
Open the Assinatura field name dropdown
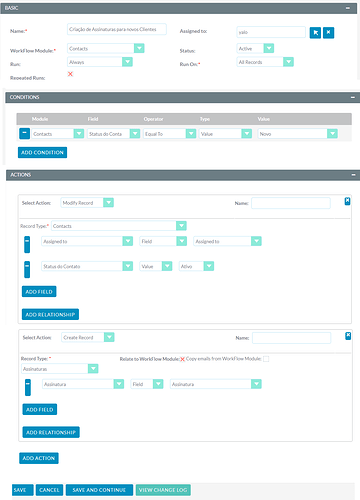pos(83,384)
